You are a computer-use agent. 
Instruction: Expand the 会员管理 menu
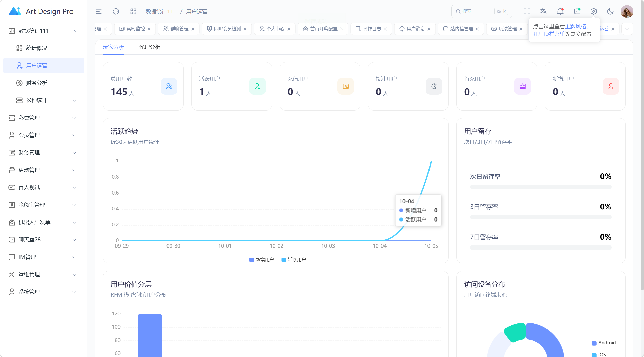[43, 135]
